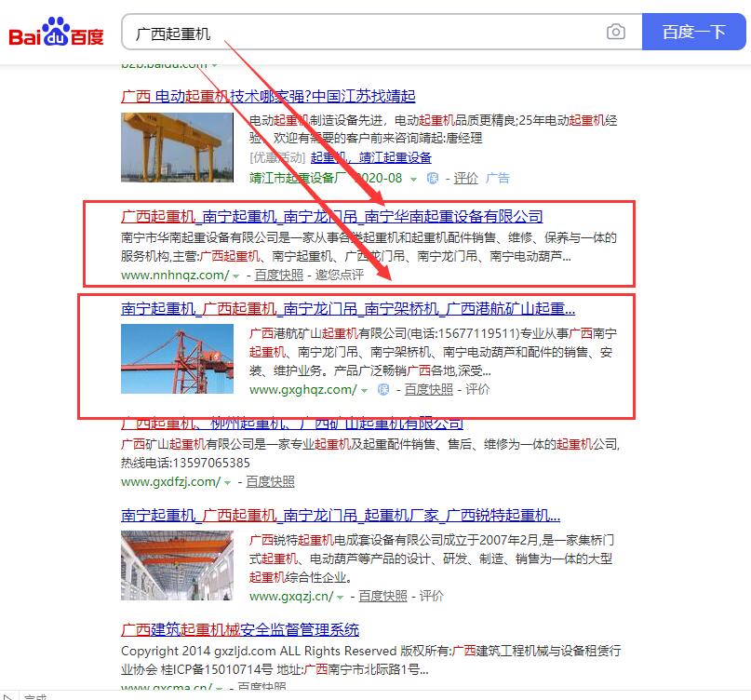Image resolution: width=751 pixels, height=700 pixels.
Task: Open result 广西建筑起重机械安全监督管理系统
Action: pyautogui.click(x=240, y=629)
